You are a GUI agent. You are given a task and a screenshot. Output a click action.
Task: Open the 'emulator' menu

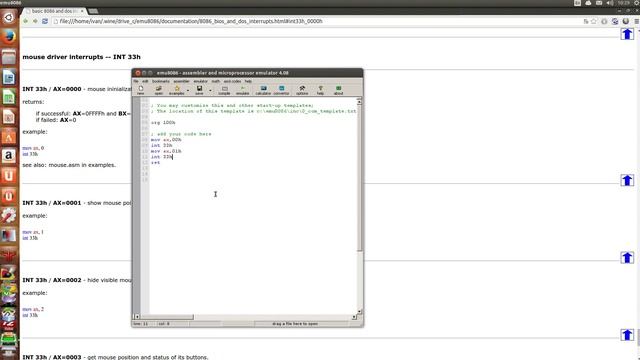[x=200, y=81]
